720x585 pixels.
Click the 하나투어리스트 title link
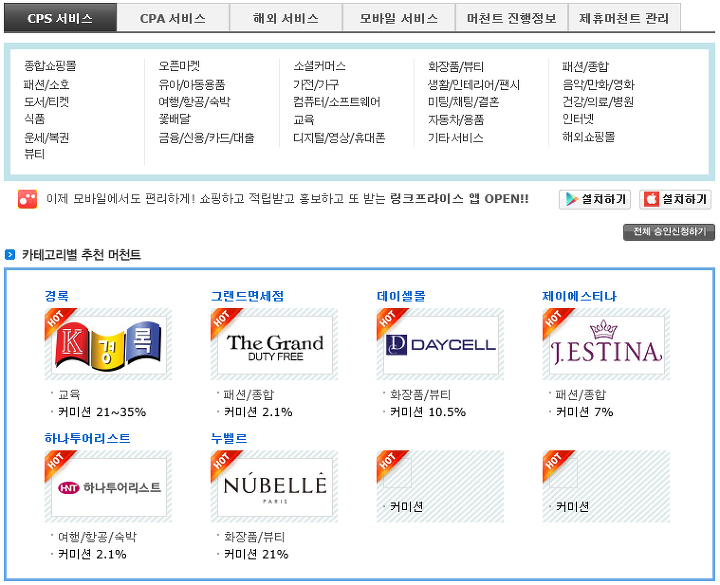tap(87, 439)
